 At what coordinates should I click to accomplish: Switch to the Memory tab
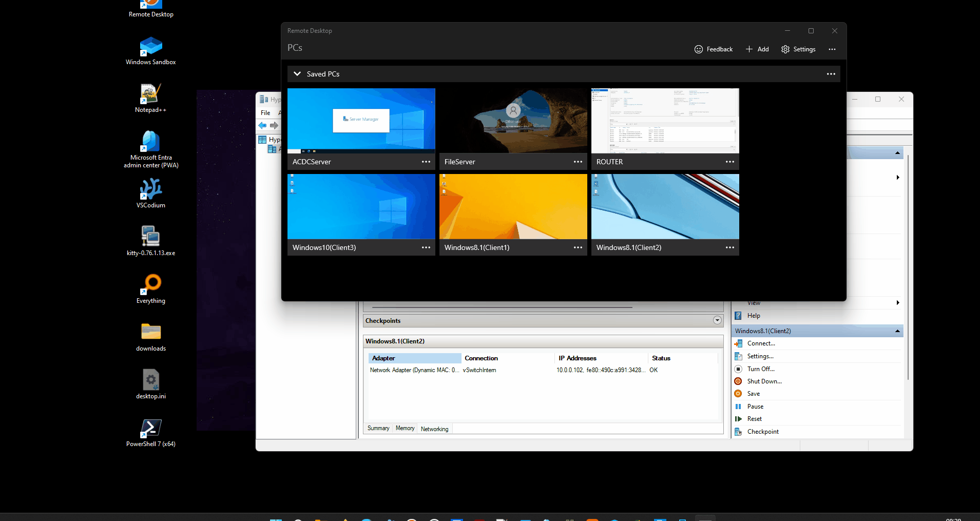tap(405, 429)
